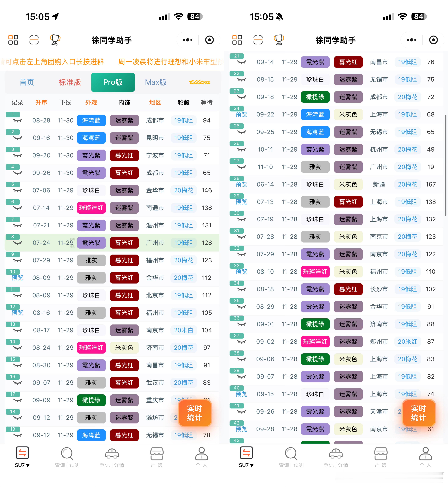Tap the circle close-capsule icon in right panel
This screenshot has width=448, height=487.
click(433, 40)
